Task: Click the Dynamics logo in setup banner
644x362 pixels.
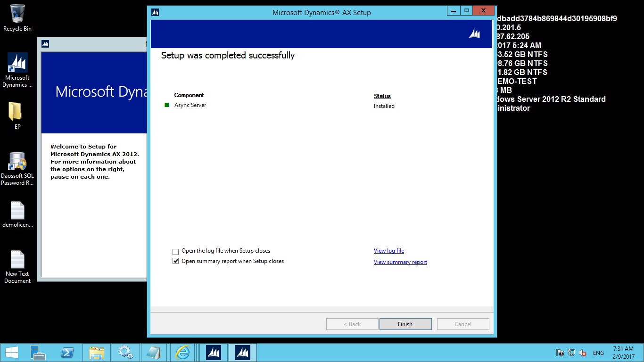Action: point(475,33)
